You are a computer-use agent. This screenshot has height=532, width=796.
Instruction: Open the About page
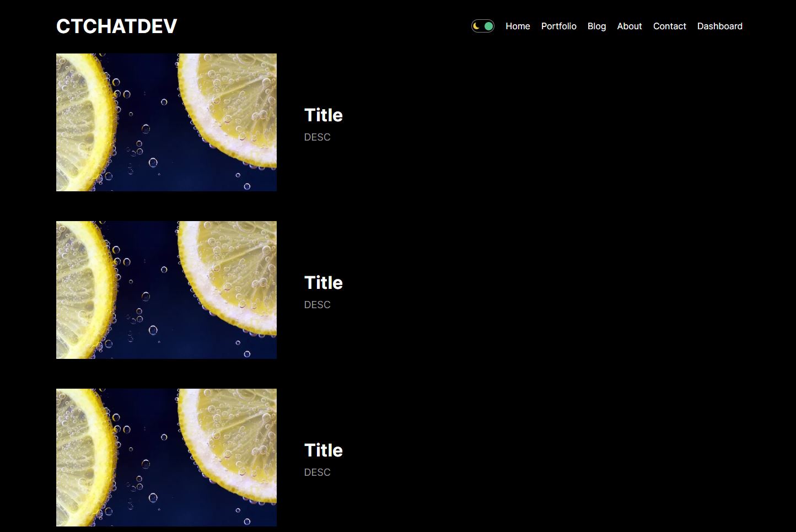(x=629, y=26)
